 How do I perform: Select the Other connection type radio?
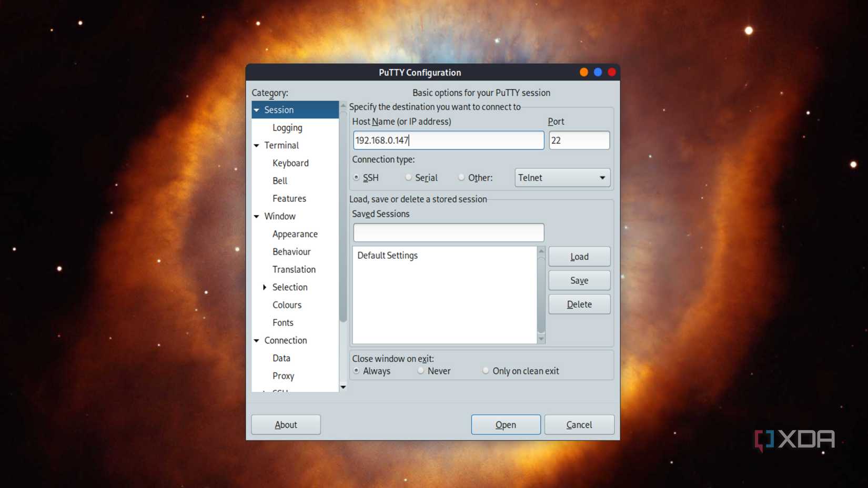point(461,178)
